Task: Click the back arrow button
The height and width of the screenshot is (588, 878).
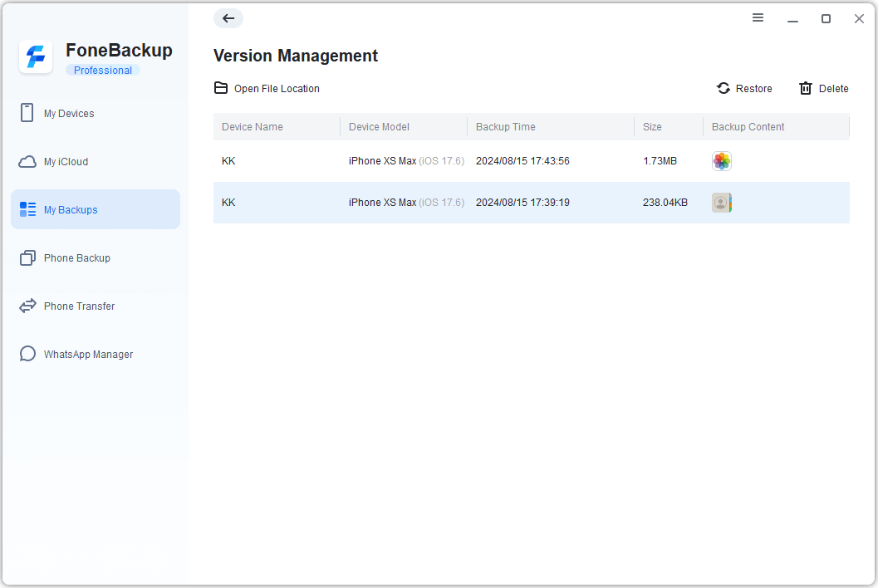Action: 228,18
